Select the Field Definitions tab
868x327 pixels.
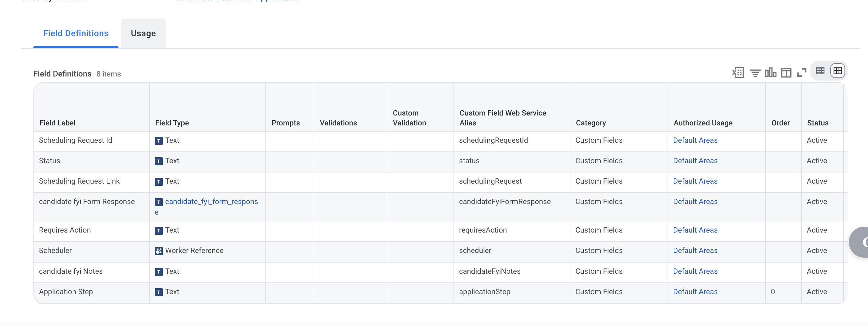point(76,33)
